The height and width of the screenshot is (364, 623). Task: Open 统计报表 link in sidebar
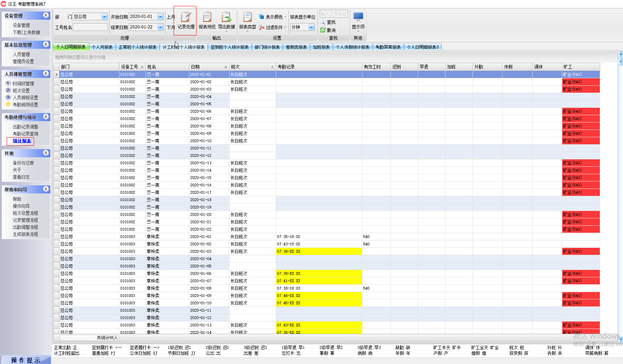[22, 141]
